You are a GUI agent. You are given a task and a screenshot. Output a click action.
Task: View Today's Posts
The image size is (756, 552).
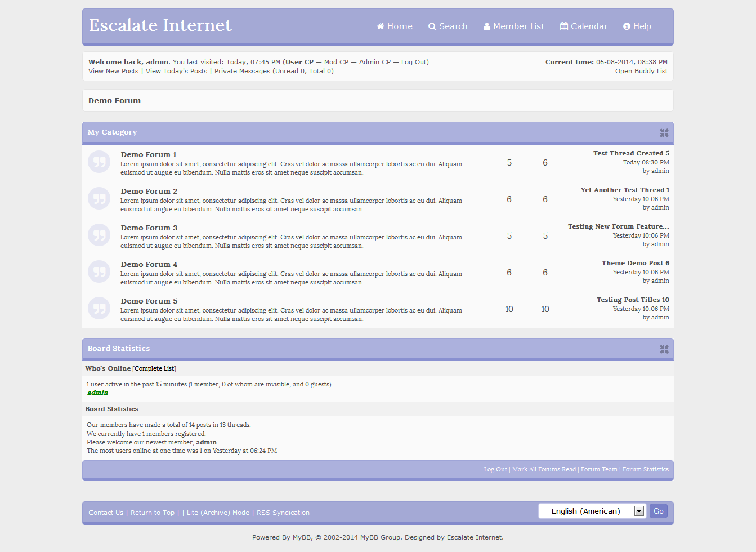[x=176, y=71]
